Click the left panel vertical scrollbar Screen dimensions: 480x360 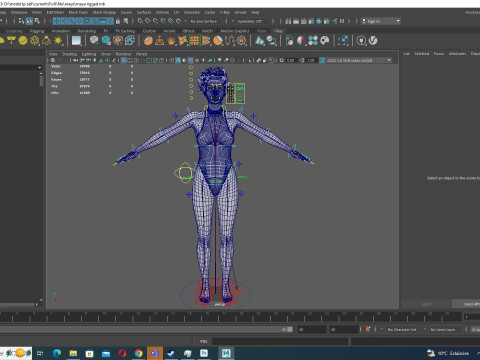click(x=41, y=81)
